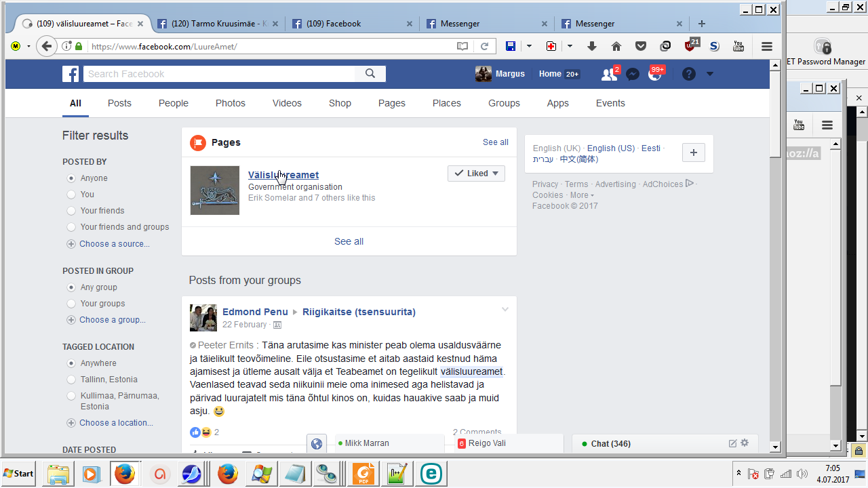
Task: Click the uBlock shield icon with 21 badge
Action: pos(690,46)
